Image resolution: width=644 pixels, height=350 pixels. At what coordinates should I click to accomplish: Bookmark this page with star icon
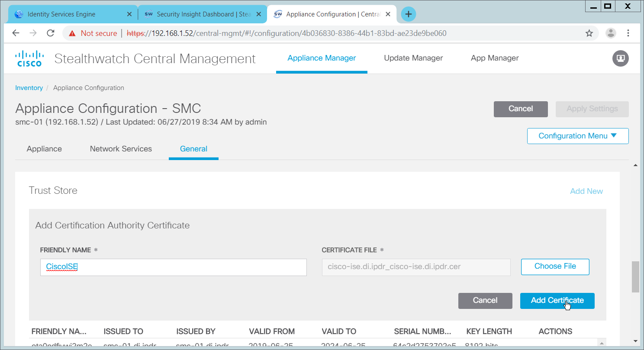tap(589, 33)
